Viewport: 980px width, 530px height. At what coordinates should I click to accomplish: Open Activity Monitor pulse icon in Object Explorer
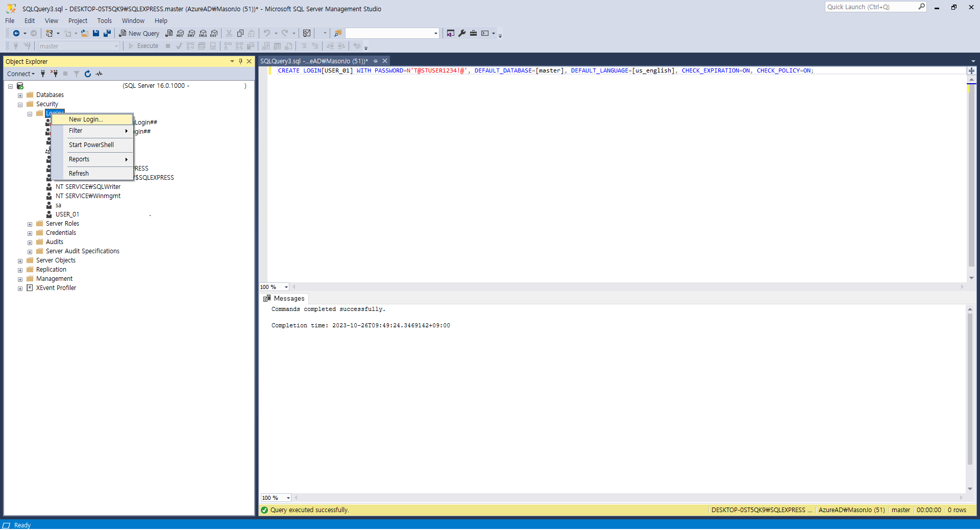99,74
